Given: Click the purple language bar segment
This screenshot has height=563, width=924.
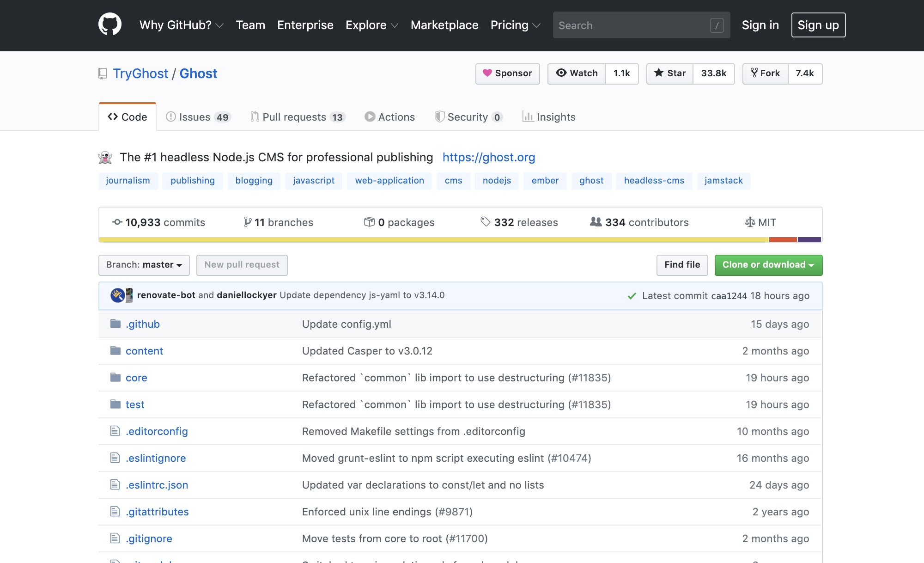Looking at the screenshot, I should click(809, 239).
